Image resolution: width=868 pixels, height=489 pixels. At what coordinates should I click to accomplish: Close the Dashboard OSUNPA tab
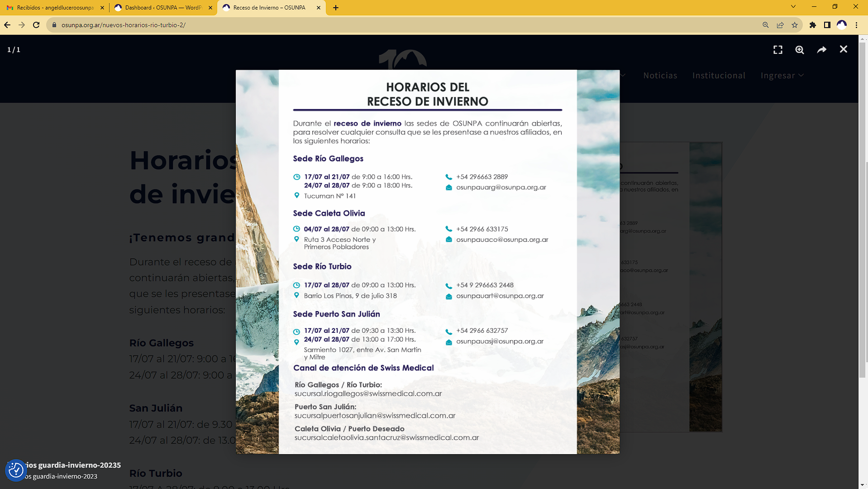pos(210,8)
